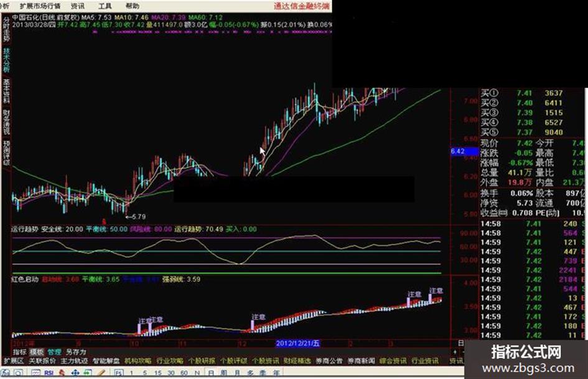Click the red dollar sign icon

tap(62, 373)
